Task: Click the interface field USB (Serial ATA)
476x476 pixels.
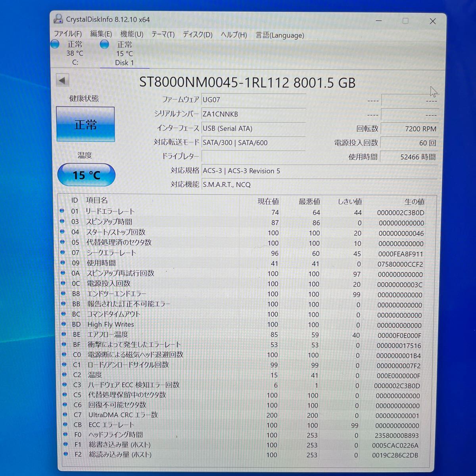Action: pos(253,128)
